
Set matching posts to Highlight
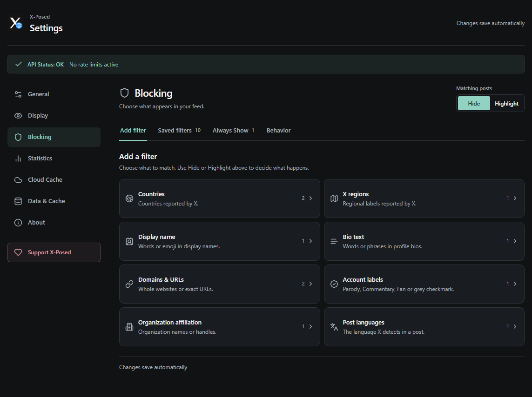pos(506,103)
